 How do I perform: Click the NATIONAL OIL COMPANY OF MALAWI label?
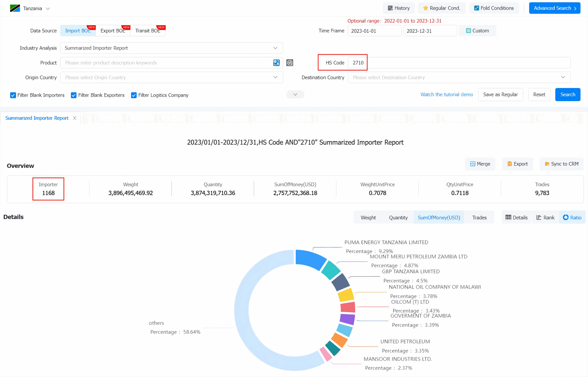pos(435,287)
